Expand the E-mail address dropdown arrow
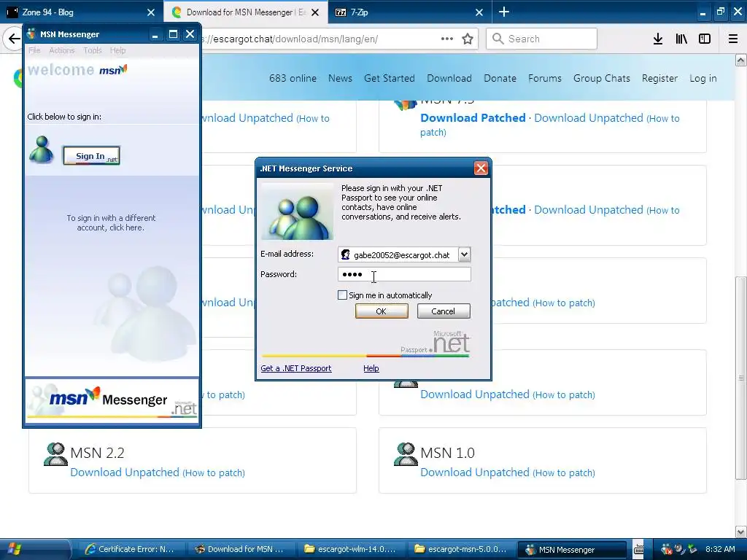The width and height of the screenshot is (747, 560). pos(464,254)
